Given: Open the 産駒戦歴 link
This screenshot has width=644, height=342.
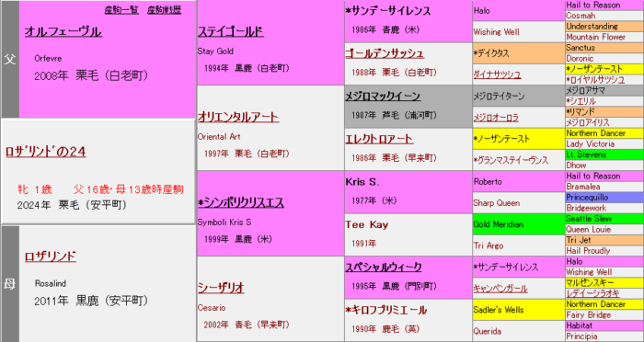Looking at the screenshot, I should tap(165, 10).
